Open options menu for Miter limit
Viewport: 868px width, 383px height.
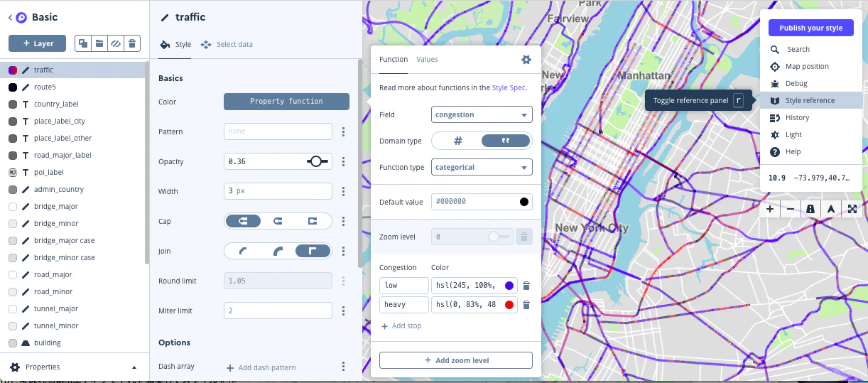tap(343, 311)
